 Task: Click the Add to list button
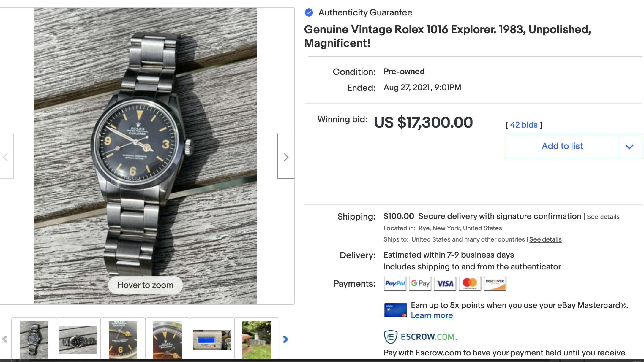562,147
